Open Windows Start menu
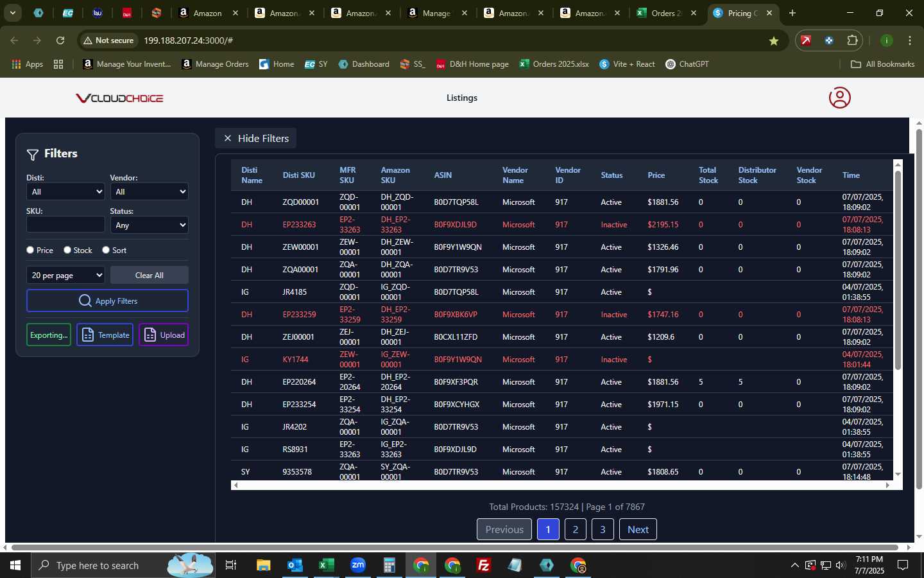Screen dimensions: 924x578 (x=15, y=565)
